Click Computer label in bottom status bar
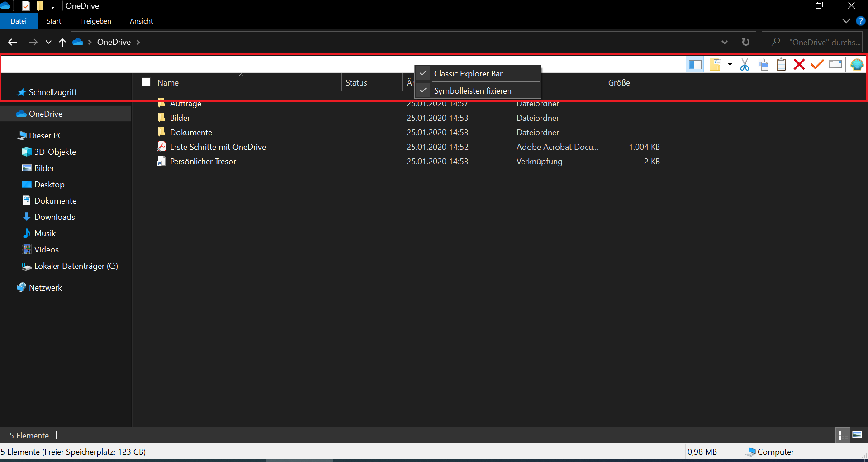This screenshot has height=462, width=868. (x=775, y=452)
